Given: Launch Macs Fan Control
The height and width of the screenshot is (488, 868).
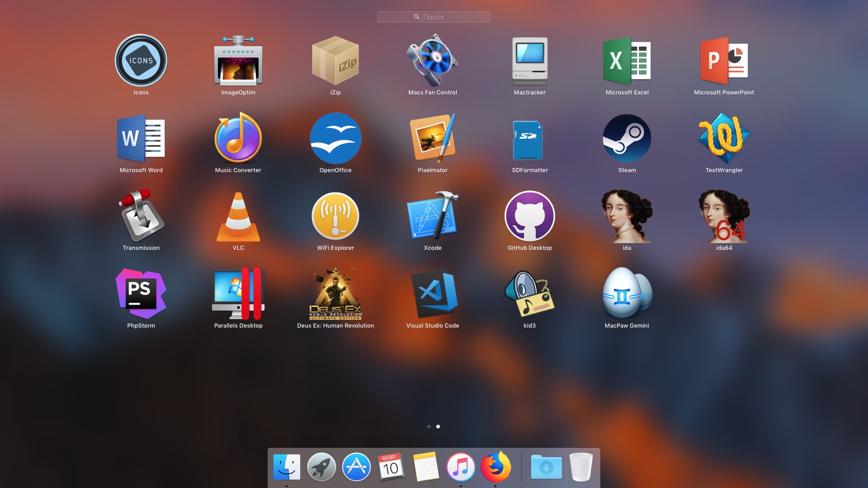Looking at the screenshot, I should pos(433,61).
